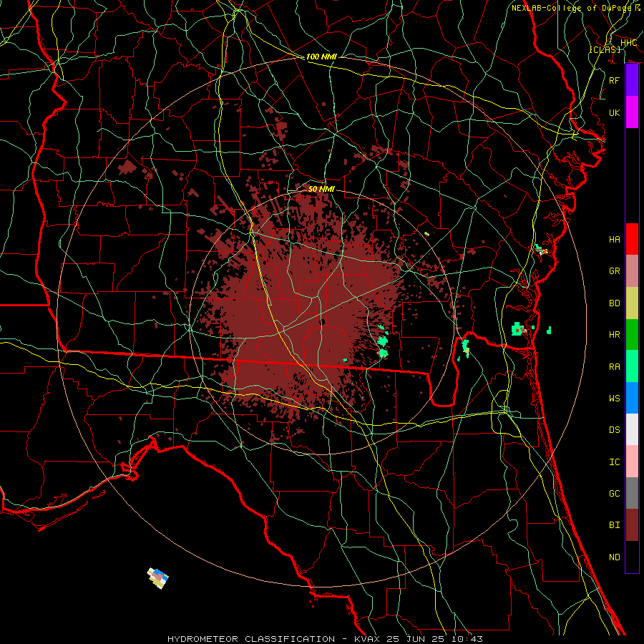Viewport: 644px width, 644px height.
Task: Click the ND legend label text
Action: tap(614, 557)
